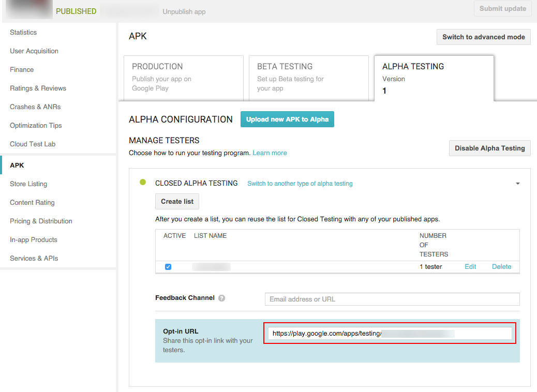Select the Alpha Testing tab

click(x=434, y=78)
